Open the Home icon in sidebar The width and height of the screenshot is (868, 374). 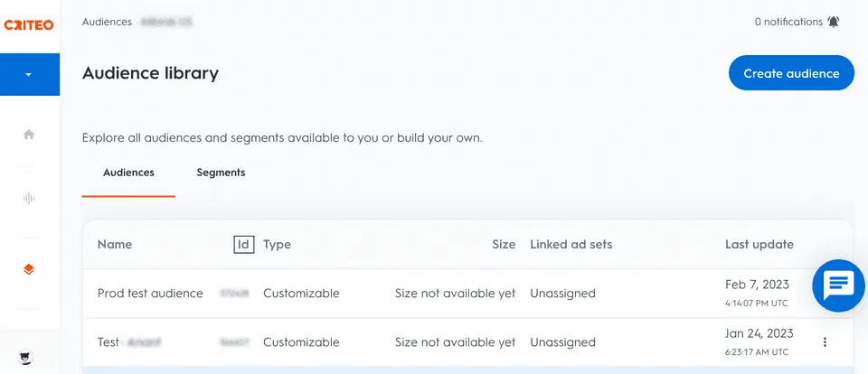(29, 135)
